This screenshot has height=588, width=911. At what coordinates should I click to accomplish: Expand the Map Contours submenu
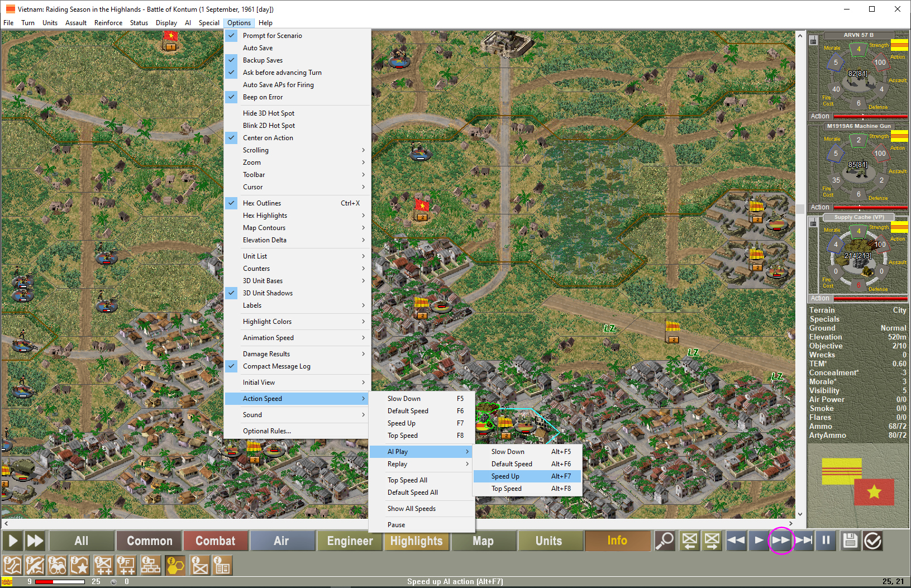297,227
